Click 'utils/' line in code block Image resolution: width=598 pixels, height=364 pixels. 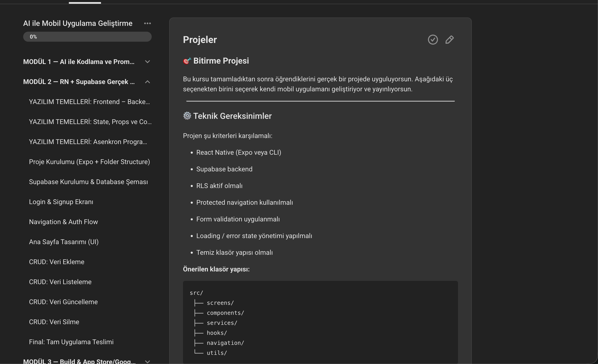pyautogui.click(x=217, y=353)
